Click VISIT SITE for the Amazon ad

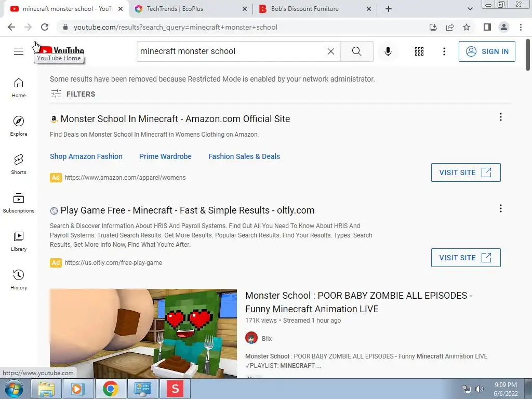point(465,172)
